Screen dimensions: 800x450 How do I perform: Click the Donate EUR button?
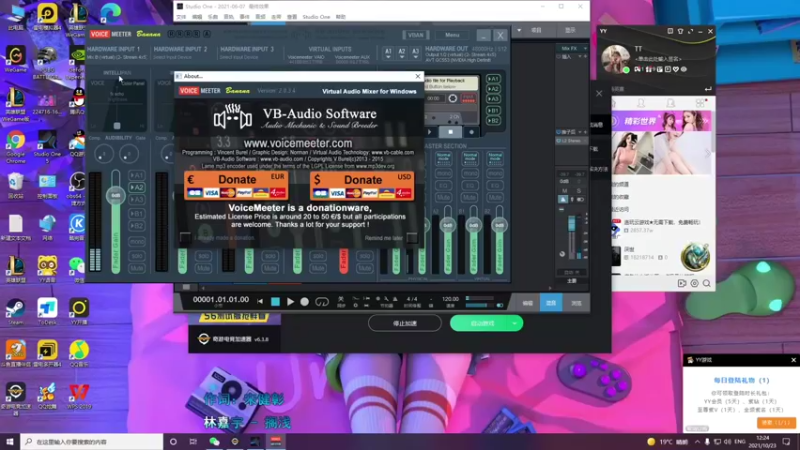point(236,186)
